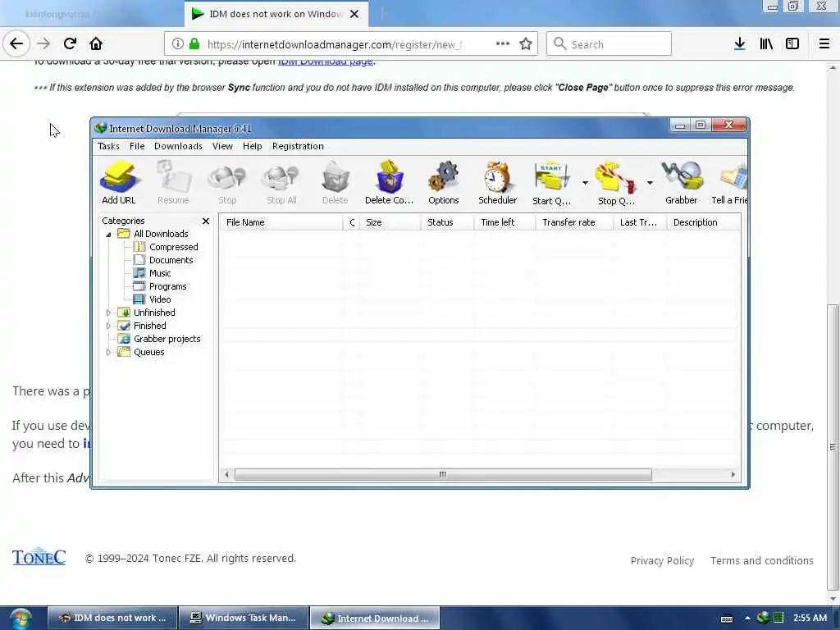The height and width of the screenshot is (630, 840).
Task: Close the Categories panel
Action: pyautogui.click(x=206, y=221)
